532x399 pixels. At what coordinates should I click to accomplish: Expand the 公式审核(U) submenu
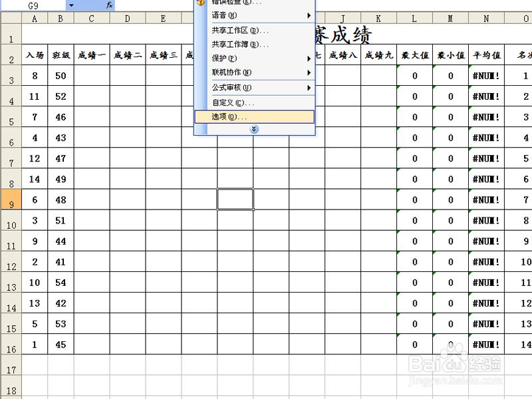255,88
